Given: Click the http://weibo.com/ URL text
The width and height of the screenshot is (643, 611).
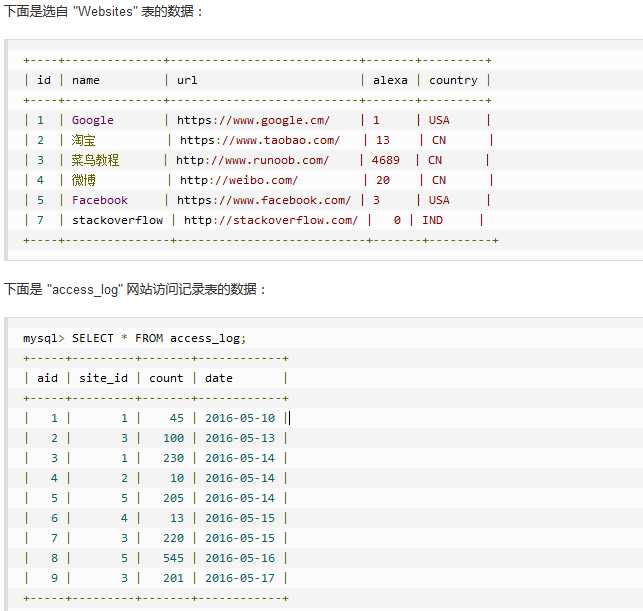Looking at the screenshot, I should (x=239, y=180).
